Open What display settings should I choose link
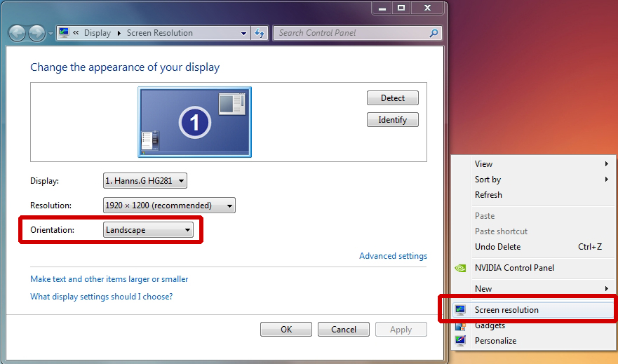The image size is (618, 364). tap(101, 297)
